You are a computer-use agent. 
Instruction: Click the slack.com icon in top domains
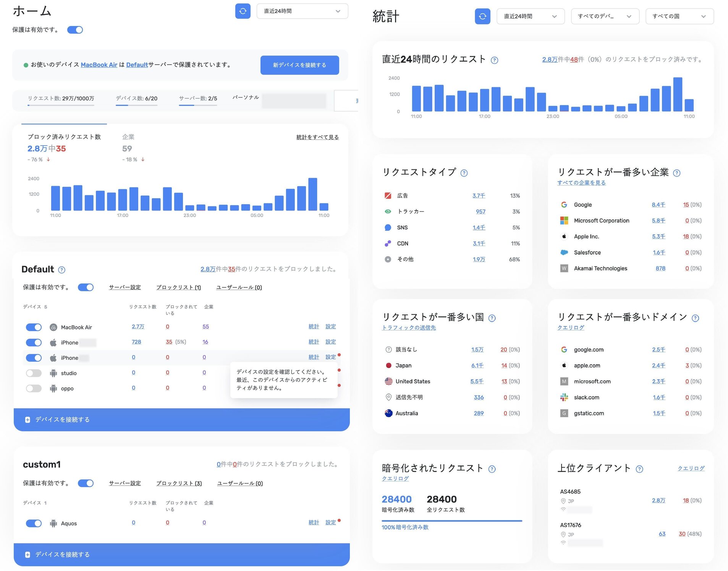click(x=564, y=397)
